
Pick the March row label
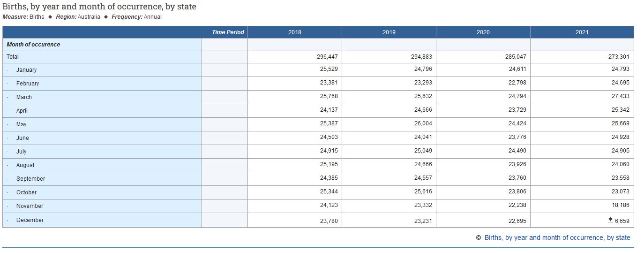[24, 97]
